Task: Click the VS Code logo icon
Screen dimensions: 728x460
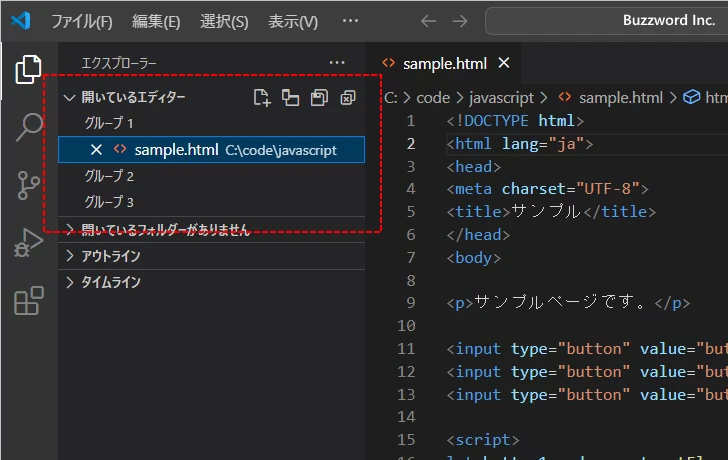Action: tap(21, 20)
